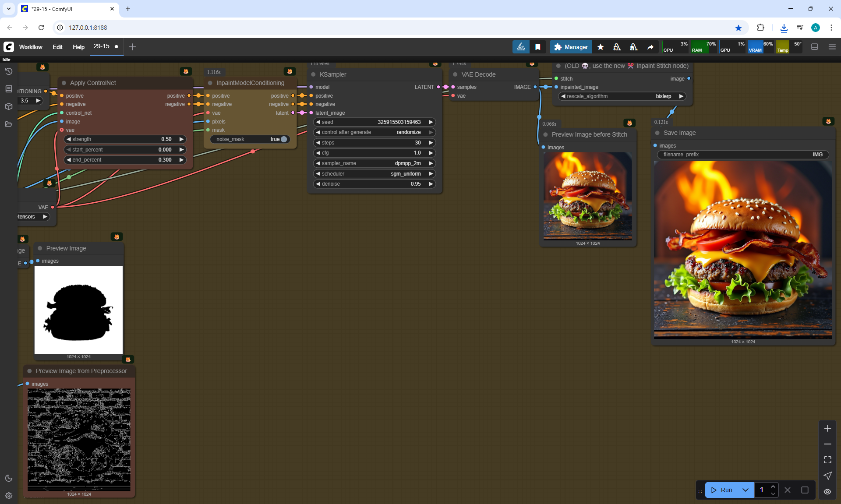Toggle the noise_mask switch to false
This screenshot has height=504, width=841.
click(283, 139)
